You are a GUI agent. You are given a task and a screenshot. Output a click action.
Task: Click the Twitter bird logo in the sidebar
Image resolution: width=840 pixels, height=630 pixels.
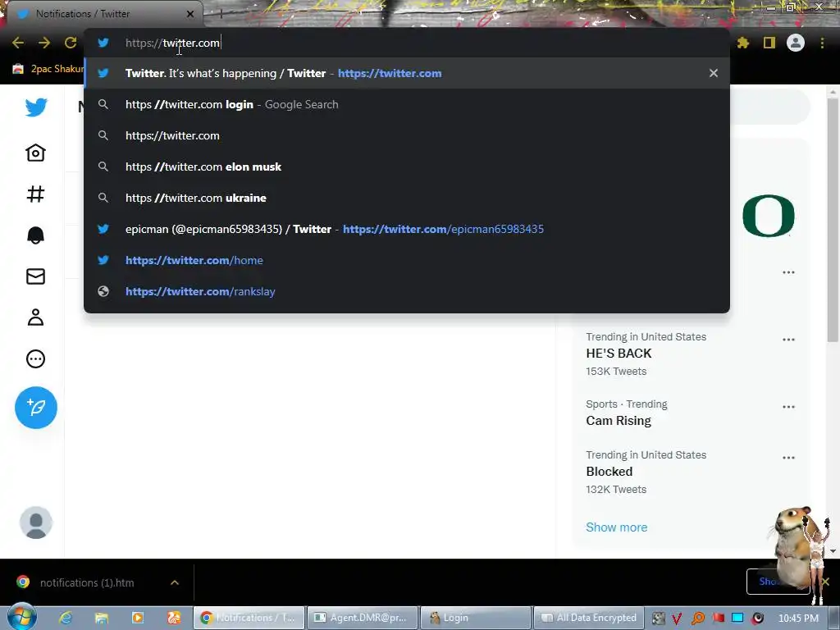36,107
